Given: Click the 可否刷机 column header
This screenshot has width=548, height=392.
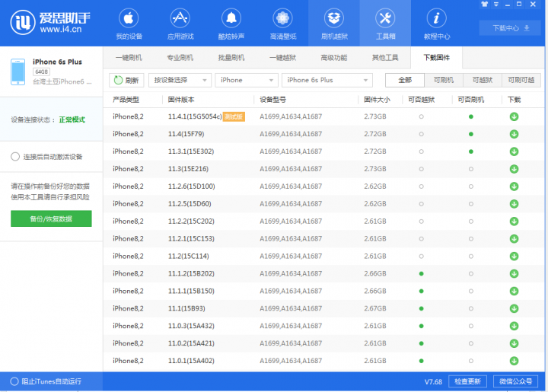Looking at the screenshot, I should 471,100.
